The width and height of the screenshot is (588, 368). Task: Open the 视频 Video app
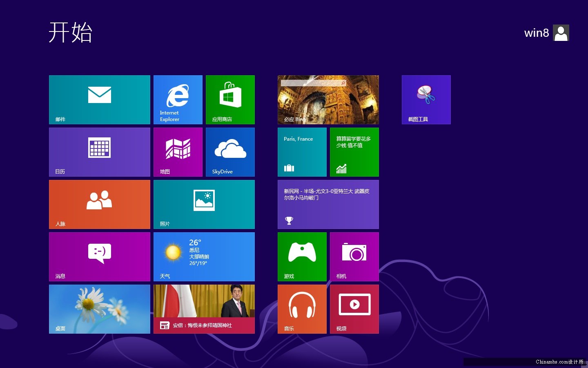pos(354,309)
